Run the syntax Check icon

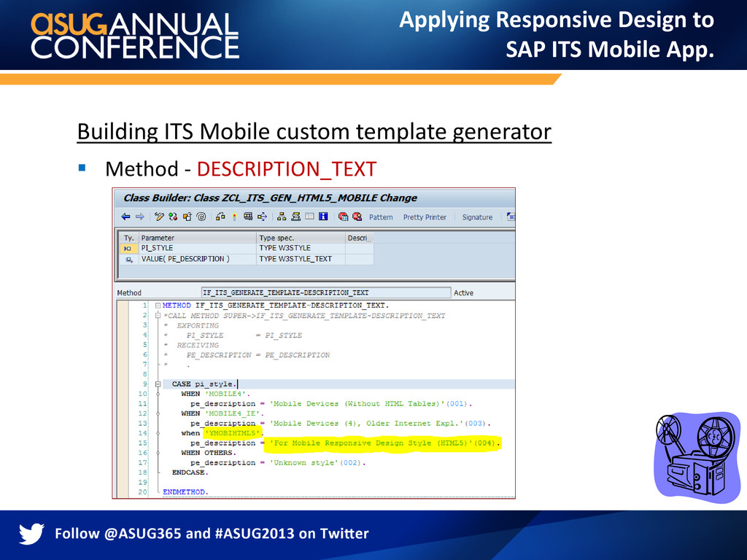coord(220,217)
